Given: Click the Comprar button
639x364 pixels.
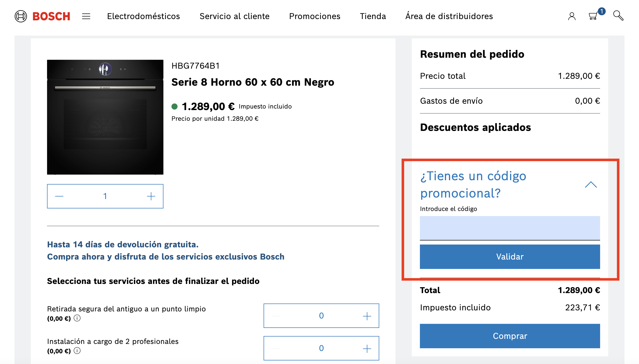Looking at the screenshot, I should click(510, 336).
